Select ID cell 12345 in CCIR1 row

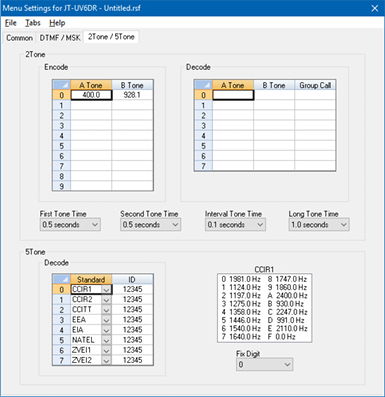132,289
